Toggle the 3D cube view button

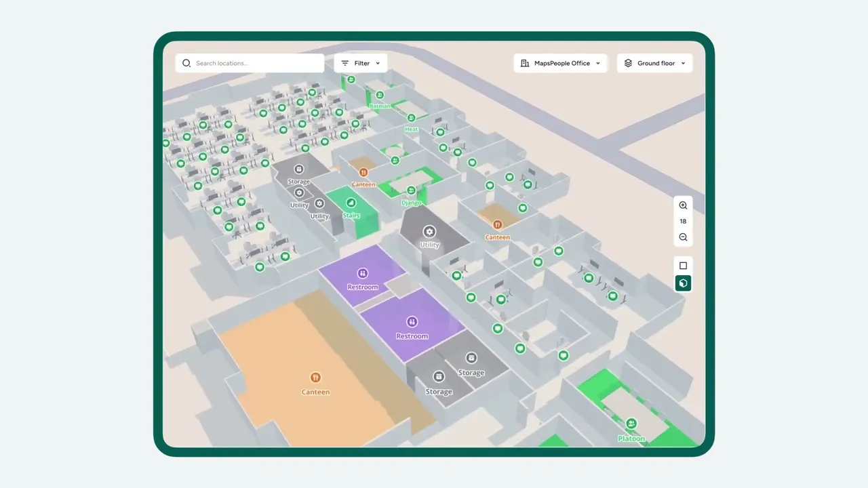683,283
